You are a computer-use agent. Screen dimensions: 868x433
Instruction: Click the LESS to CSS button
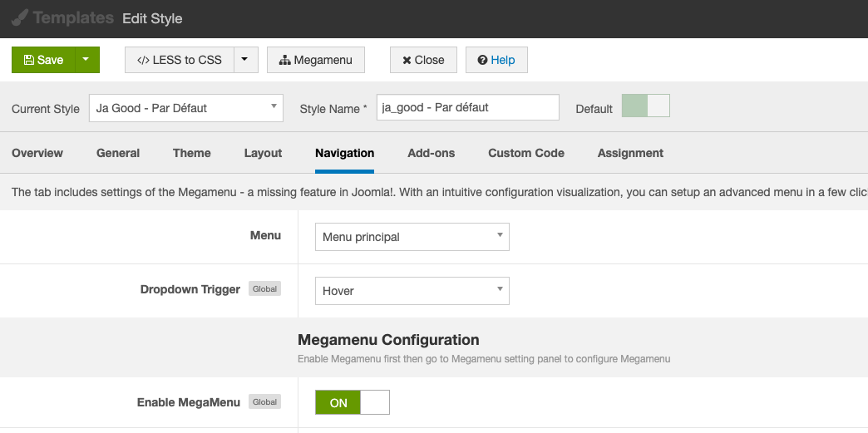coord(180,60)
